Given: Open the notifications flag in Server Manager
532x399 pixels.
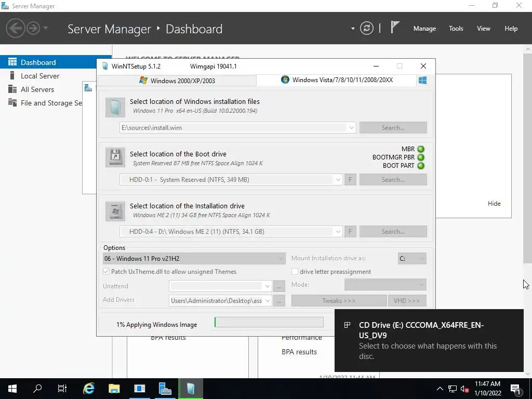Looking at the screenshot, I should (395, 28).
